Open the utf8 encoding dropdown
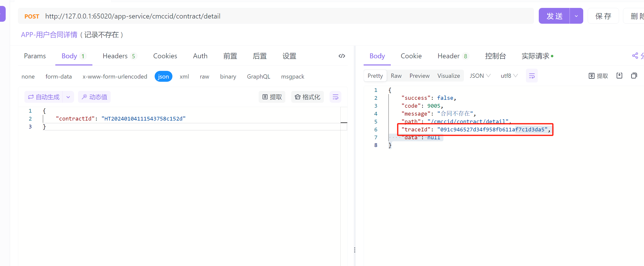This screenshot has height=266, width=644. (509, 76)
